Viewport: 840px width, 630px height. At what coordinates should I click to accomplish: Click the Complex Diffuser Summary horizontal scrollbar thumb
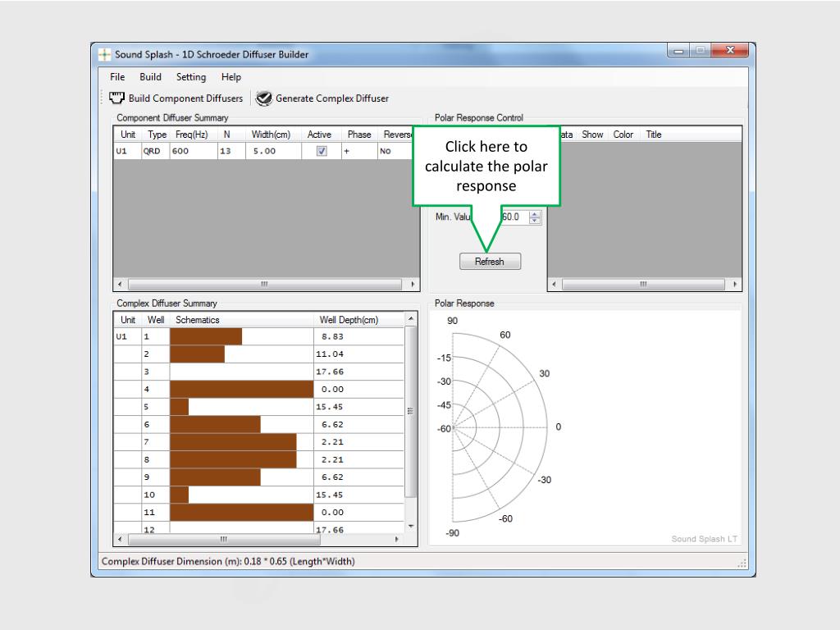[224, 540]
